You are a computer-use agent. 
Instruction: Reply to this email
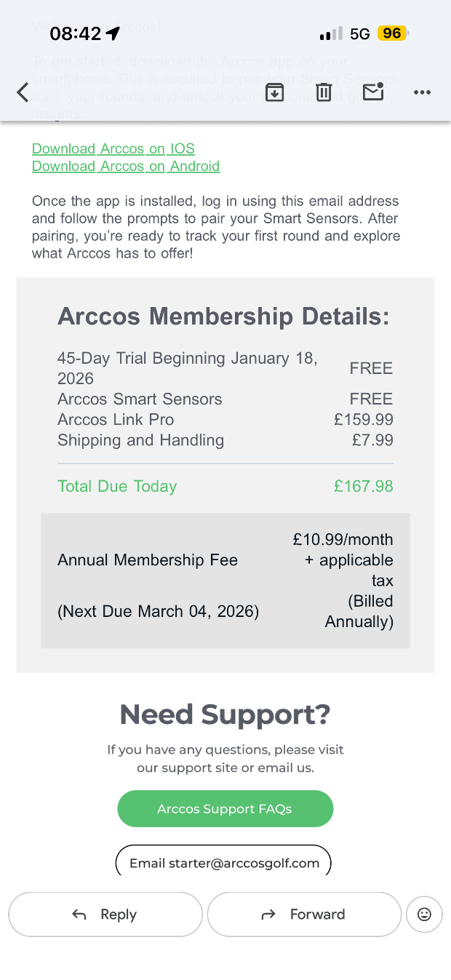[x=105, y=915]
